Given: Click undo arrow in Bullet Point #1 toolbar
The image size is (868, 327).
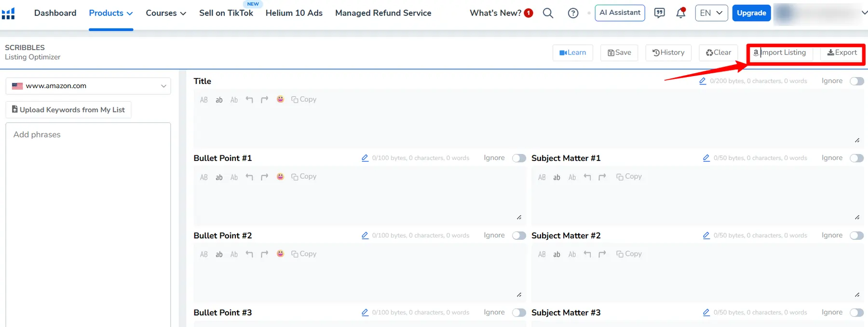Looking at the screenshot, I should [249, 177].
